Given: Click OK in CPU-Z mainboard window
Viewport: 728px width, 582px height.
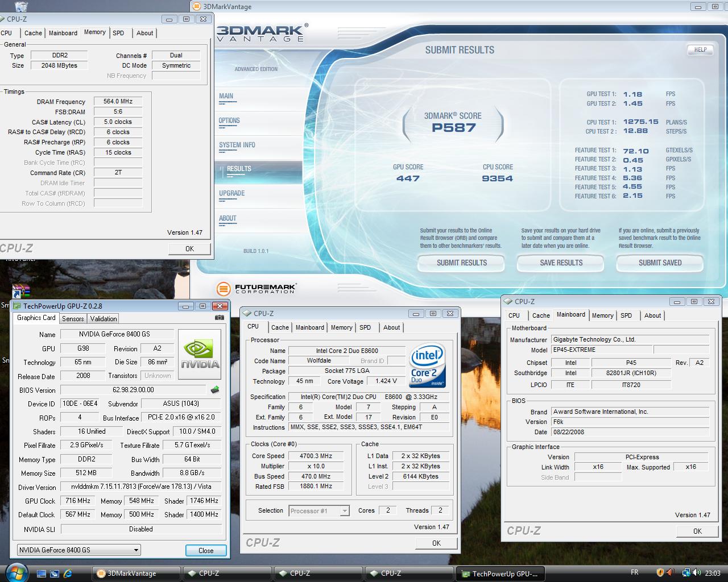Looking at the screenshot, I should coord(697,531).
